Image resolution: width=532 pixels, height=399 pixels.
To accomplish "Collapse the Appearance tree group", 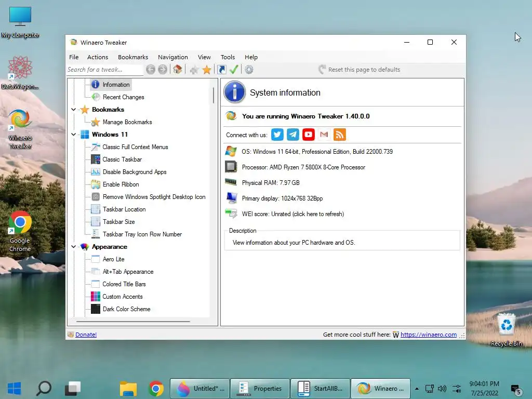I will point(74,247).
